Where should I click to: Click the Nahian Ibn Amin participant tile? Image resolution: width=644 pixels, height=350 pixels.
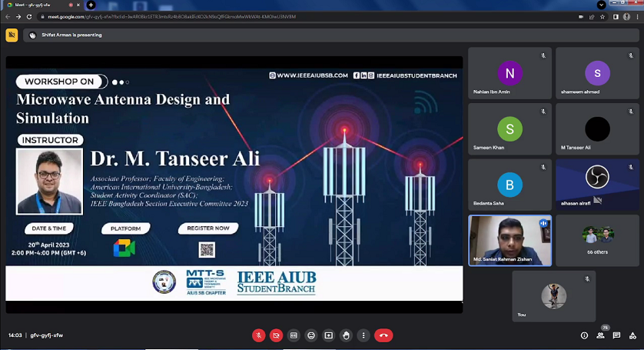tap(510, 74)
